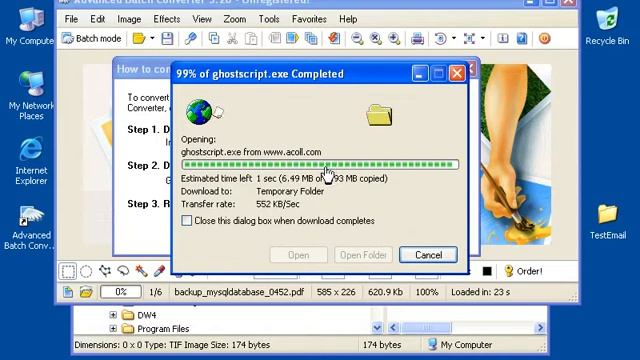Select the DW4 folder in tree
Screen dimensions: 640x360
147,315
